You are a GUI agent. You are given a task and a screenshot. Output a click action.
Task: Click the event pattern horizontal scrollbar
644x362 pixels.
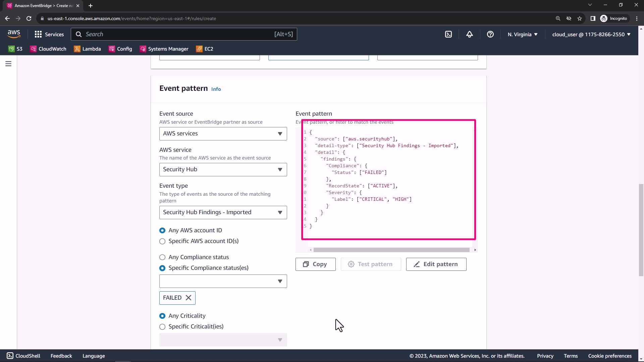point(391,250)
